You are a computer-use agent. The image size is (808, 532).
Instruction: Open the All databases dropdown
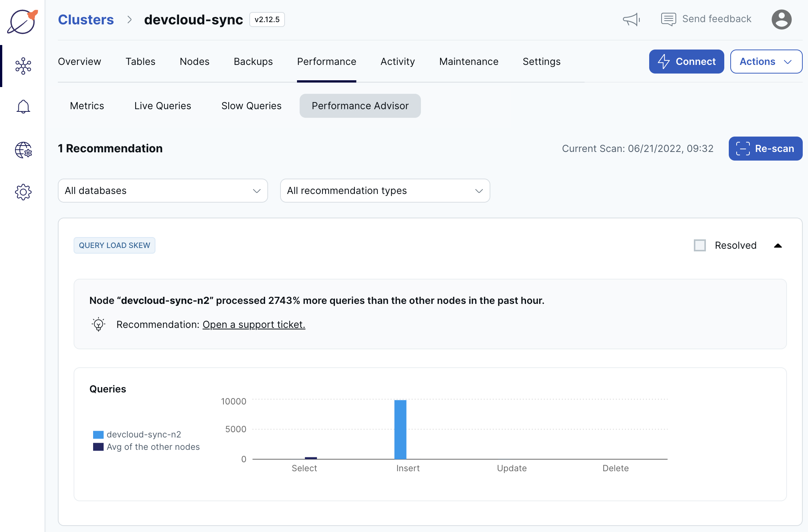click(163, 191)
